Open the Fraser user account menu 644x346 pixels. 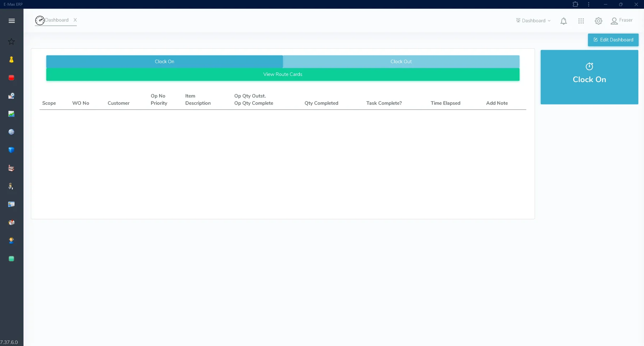coord(622,21)
